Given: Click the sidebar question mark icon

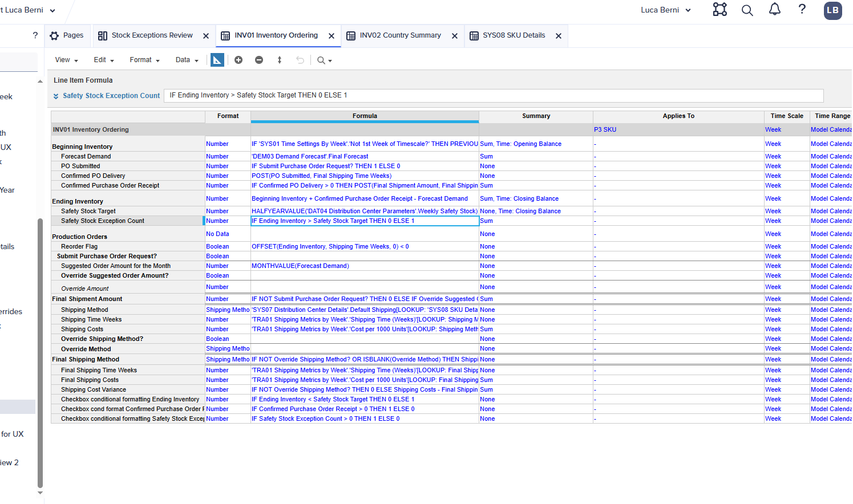Looking at the screenshot, I should pyautogui.click(x=35, y=35).
